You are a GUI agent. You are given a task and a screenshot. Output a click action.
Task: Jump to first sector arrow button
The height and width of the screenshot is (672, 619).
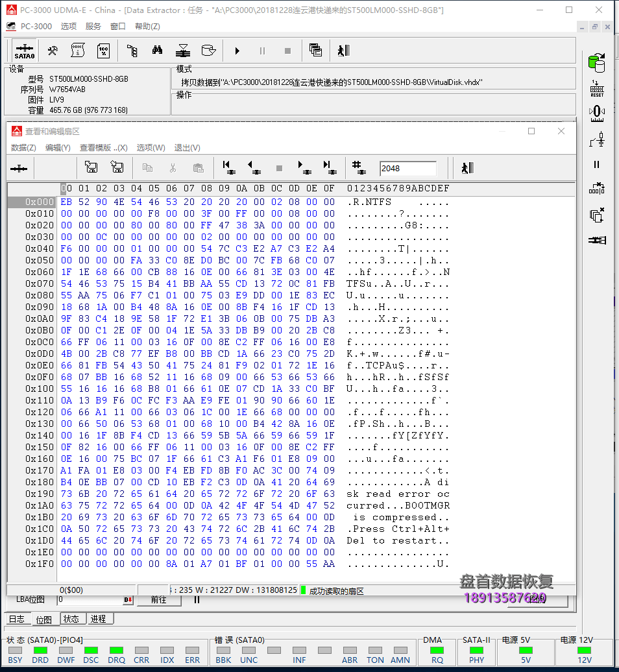[229, 167]
